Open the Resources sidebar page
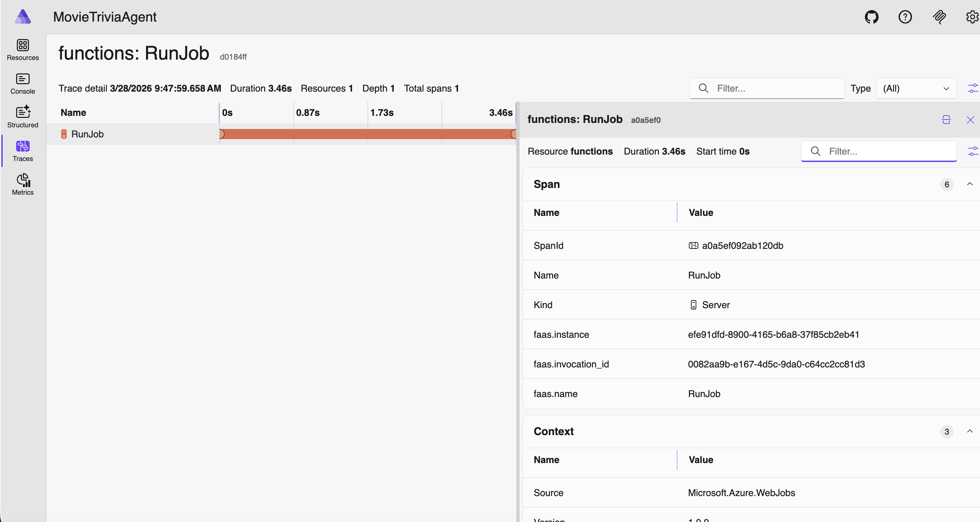Image resolution: width=980 pixels, height=522 pixels. [x=23, y=50]
